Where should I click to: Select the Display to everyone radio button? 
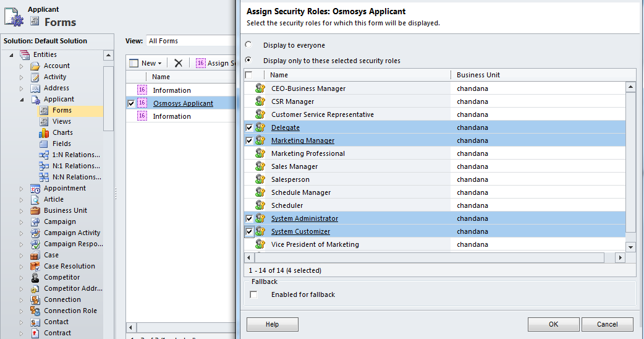coord(248,45)
